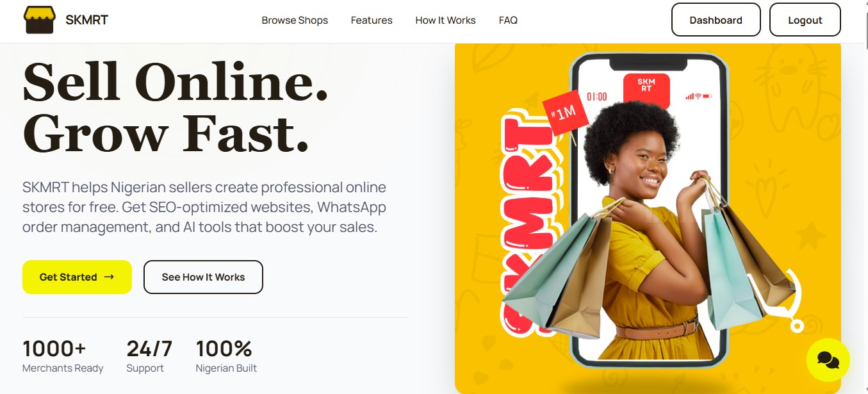Click the red SKMRT badge on phone
868x394 pixels.
click(x=646, y=90)
